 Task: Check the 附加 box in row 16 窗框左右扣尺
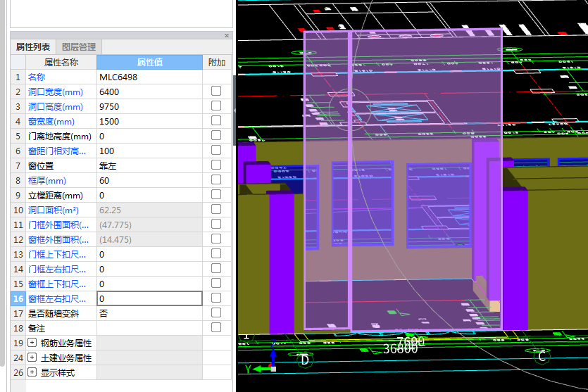coord(216,298)
